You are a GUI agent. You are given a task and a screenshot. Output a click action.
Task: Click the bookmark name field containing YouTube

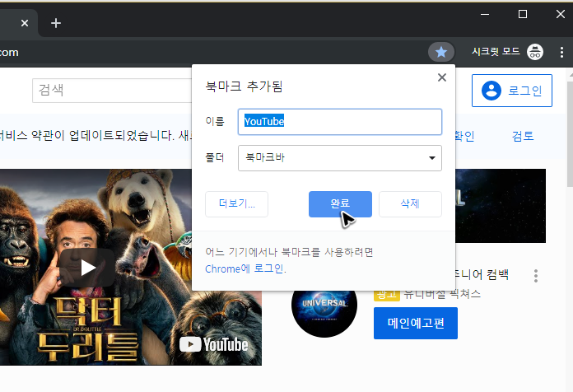click(340, 122)
